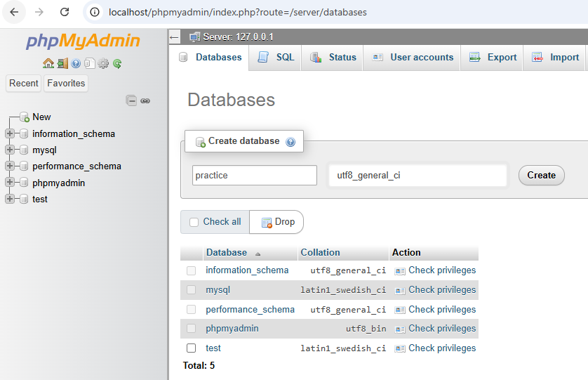
Task: Click database name field containing practice
Action: (255, 176)
